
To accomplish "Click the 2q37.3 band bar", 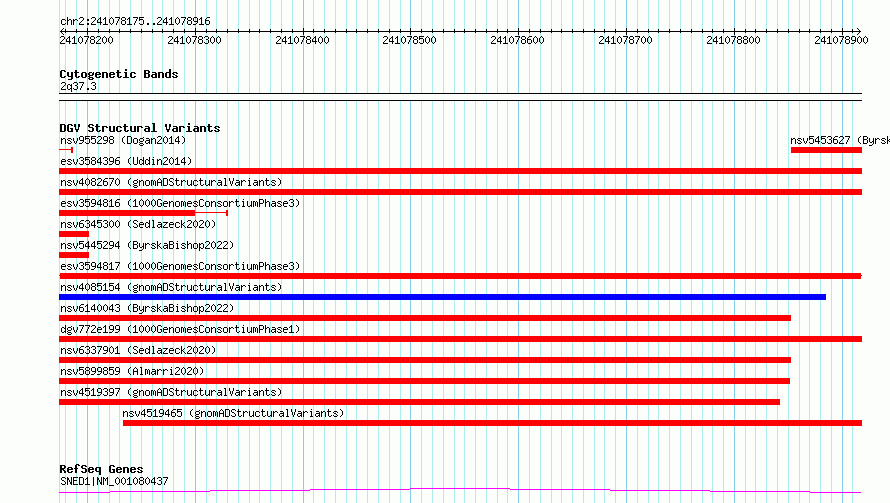I will pyautogui.click(x=460, y=97).
